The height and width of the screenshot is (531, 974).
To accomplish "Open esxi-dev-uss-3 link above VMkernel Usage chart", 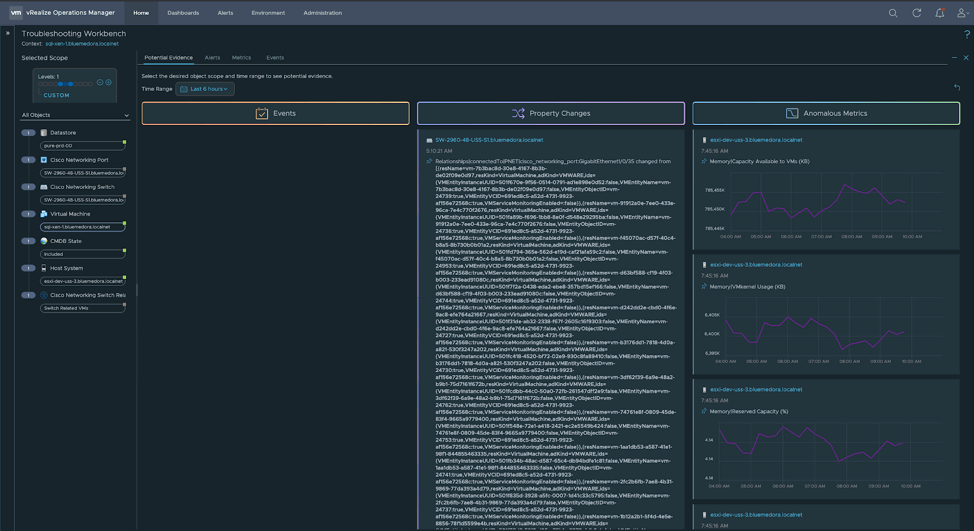I will (x=756, y=265).
